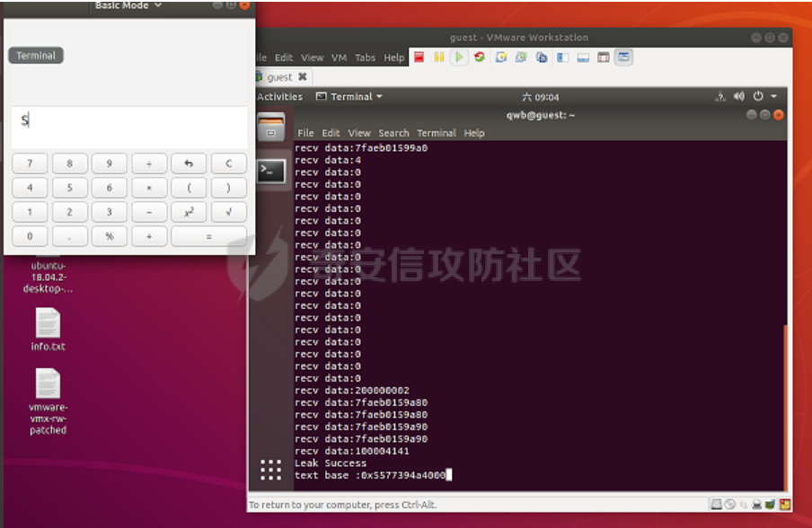Image resolution: width=812 pixels, height=528 pixels.
Task: Click the hard disk status icon in VMware status bar
Action: tap(716, 504)
